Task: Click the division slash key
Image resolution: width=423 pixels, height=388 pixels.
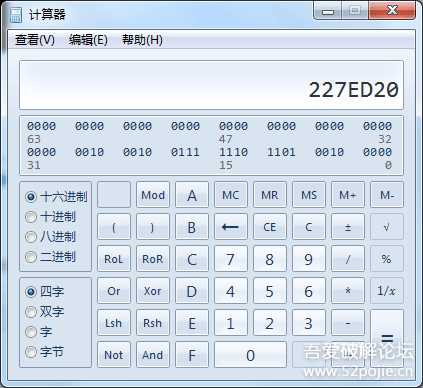Action: tap(348, 259)
